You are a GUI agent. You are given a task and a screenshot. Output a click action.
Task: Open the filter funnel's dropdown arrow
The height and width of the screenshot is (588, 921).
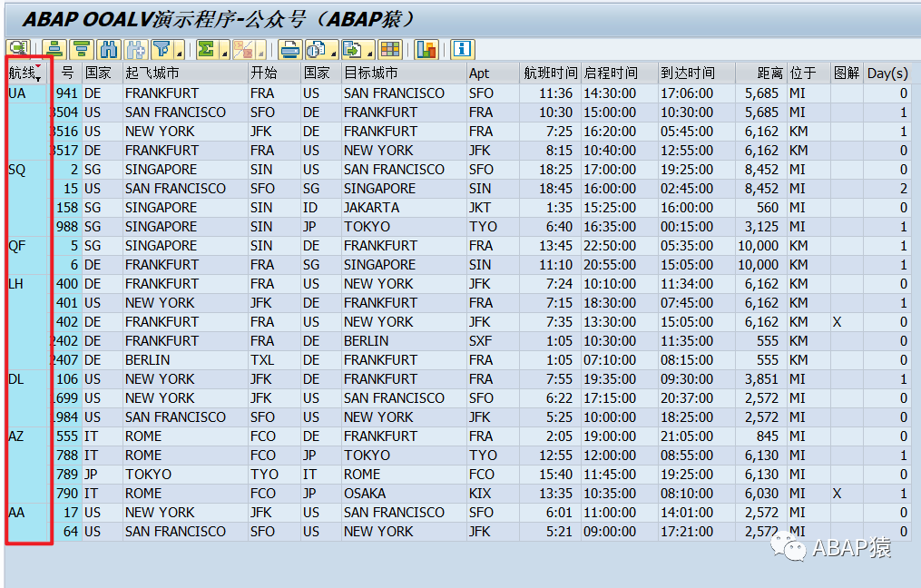coord(179,49)
